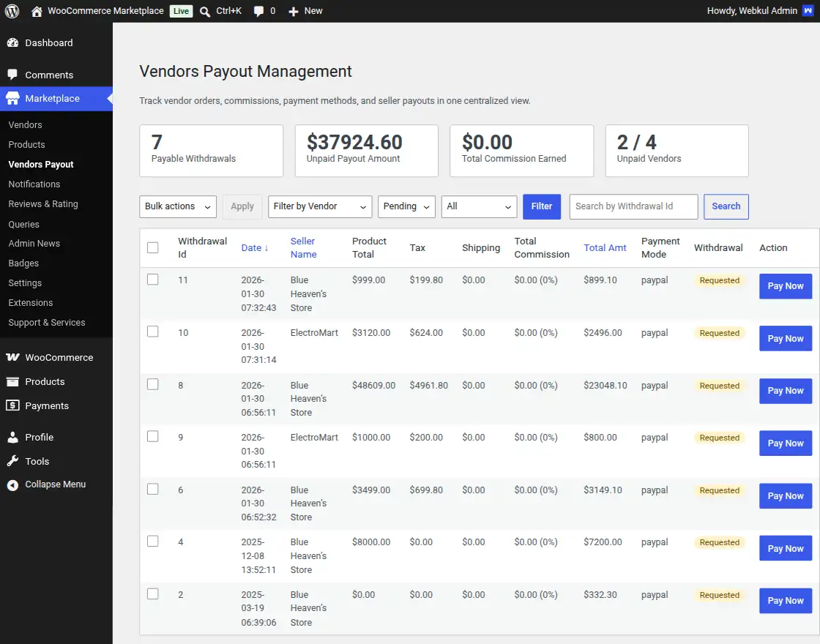Open Queries in the Marketplace submenu

[23, 224]
